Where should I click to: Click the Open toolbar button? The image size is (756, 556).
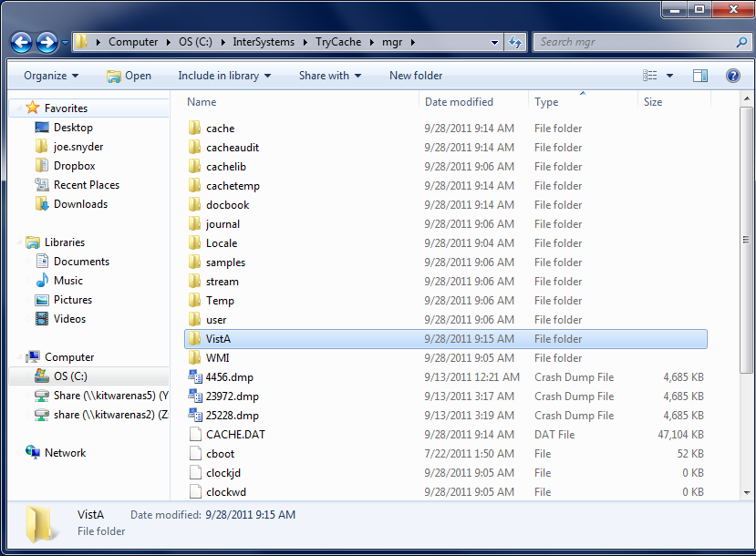coord(129,76)
